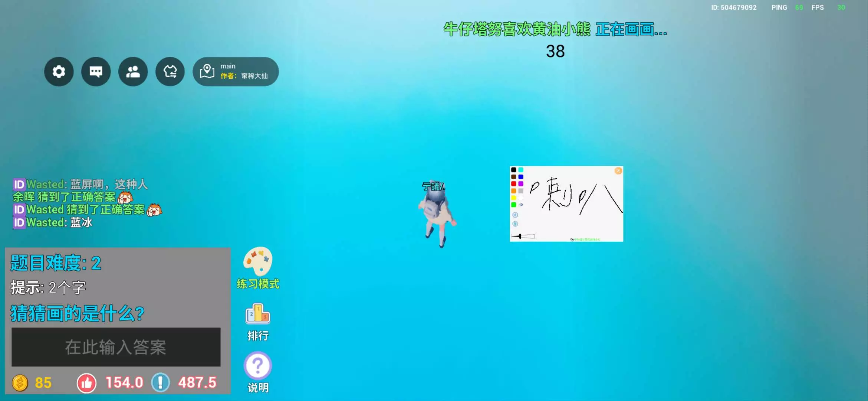This screenshot has width=868, height=401.
Task: Click the undo button on drawing board
Action: (515, 215)
